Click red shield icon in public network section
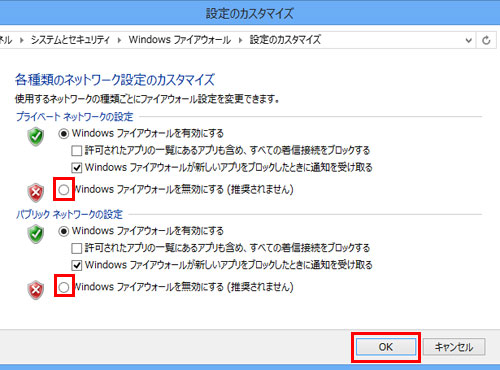The width and height of the screenshot is (500, 370). coord(36,290)
